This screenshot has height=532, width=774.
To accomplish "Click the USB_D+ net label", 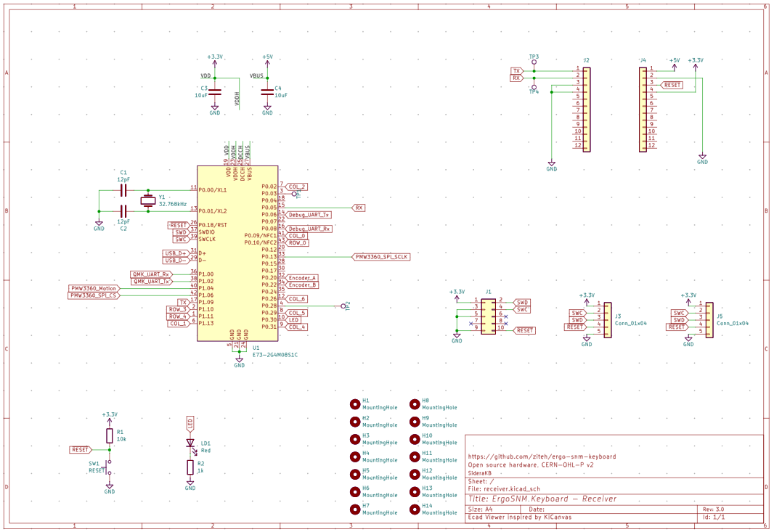I will [176, 254].
